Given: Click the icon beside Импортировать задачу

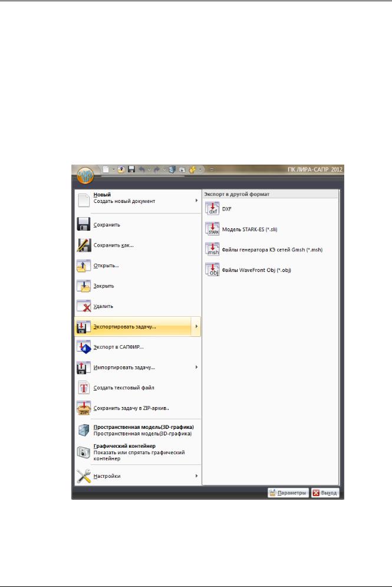Looking at the screenshot, I should (x=84, y=368).
